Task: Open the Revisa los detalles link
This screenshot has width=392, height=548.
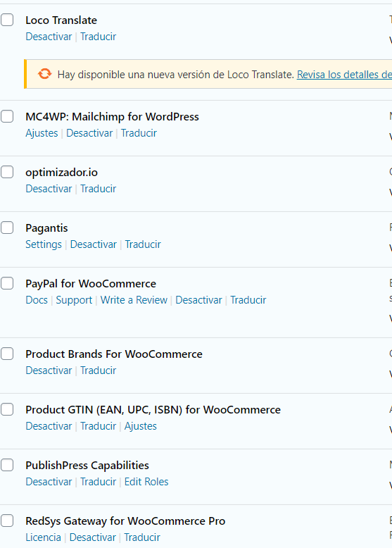Action: [344, 75]
